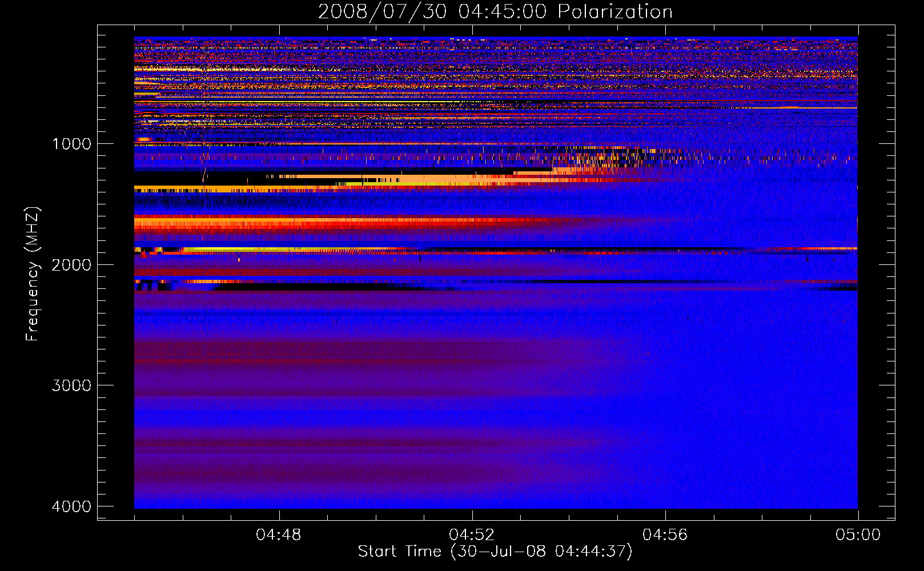Image resolution: width=924 pixels, height=571 pixels.
Task: Click the 04:48 time tick label
Action: click(279, 535)
